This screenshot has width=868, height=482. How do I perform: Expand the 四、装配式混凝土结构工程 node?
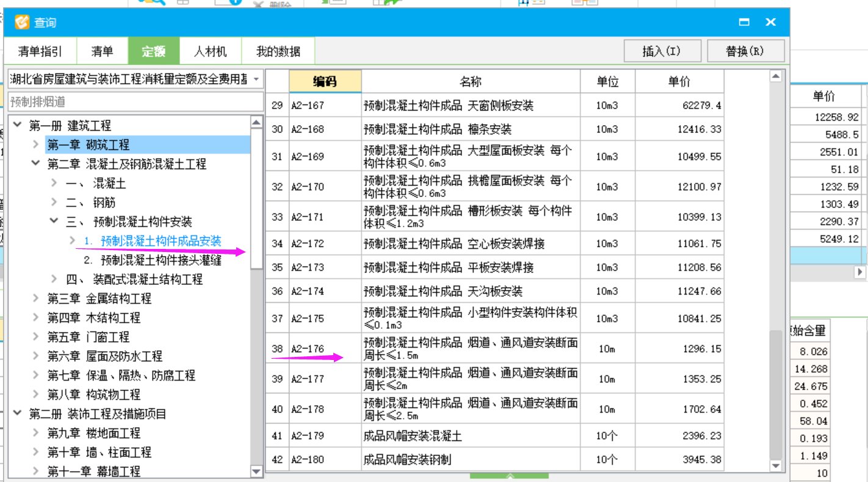coord(54,279)
